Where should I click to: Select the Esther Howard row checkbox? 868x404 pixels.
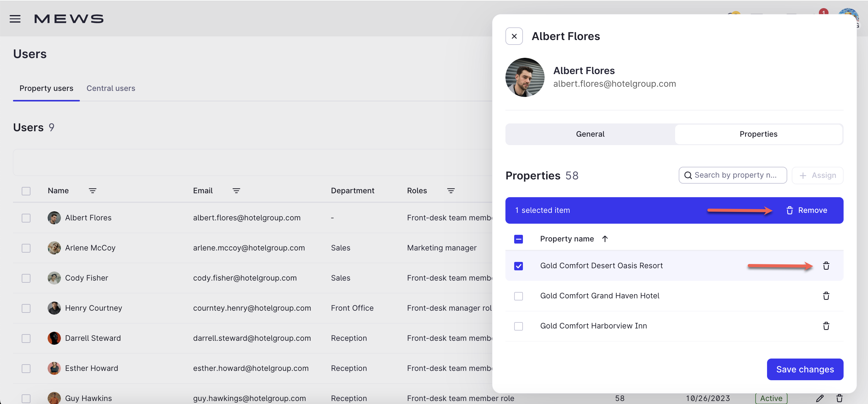pyautogui.click(x=26, y=368)
